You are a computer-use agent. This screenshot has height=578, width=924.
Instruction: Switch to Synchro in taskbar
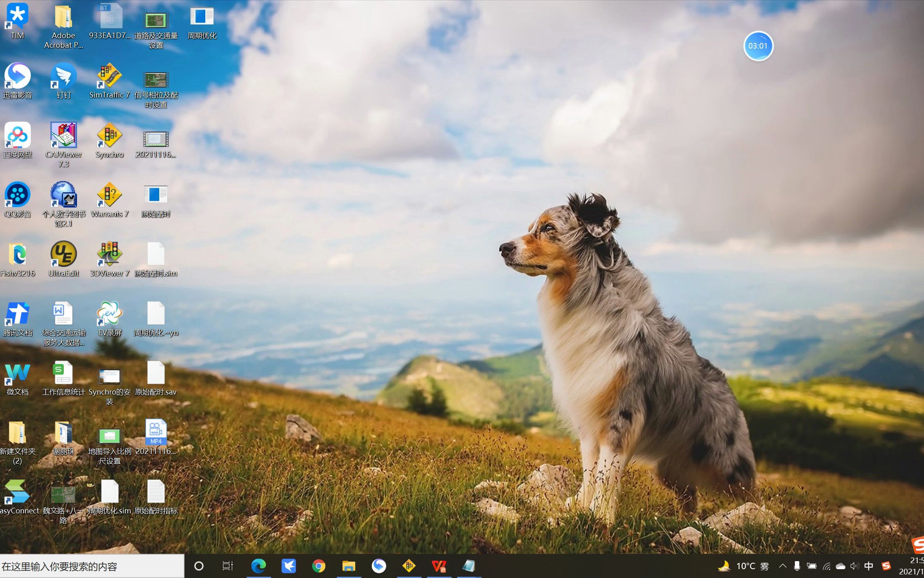pyautogui.click(x=409, y=566)
